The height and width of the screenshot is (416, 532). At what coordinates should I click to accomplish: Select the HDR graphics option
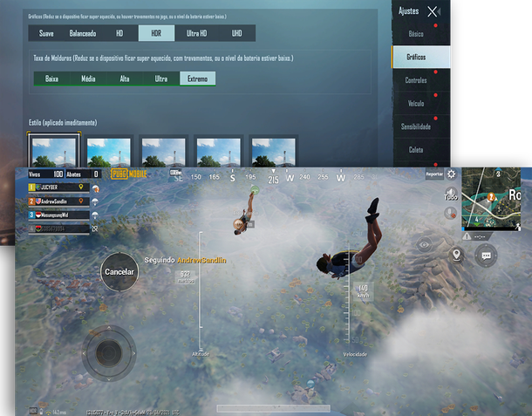[x=156, y=33]
